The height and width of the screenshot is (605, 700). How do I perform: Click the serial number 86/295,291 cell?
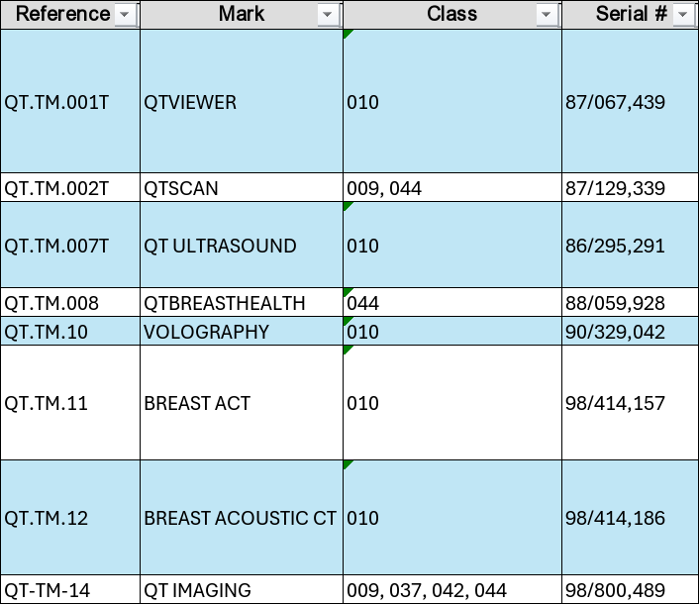(630, 246)
